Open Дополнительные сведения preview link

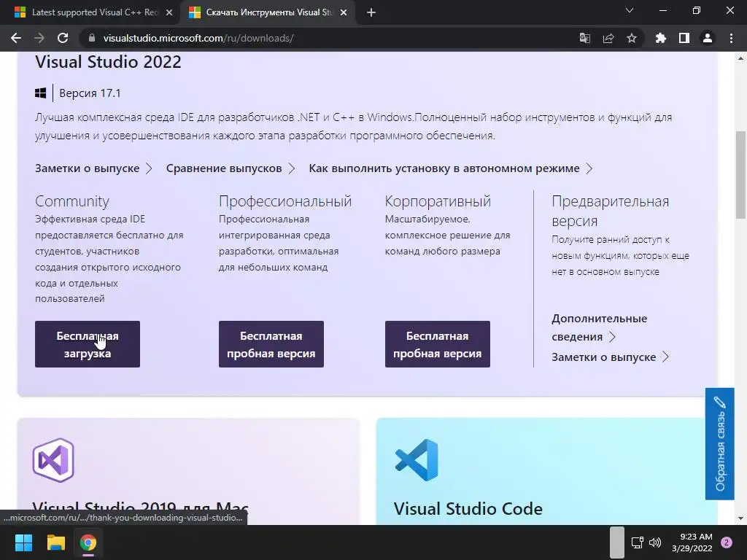point(600,327)
